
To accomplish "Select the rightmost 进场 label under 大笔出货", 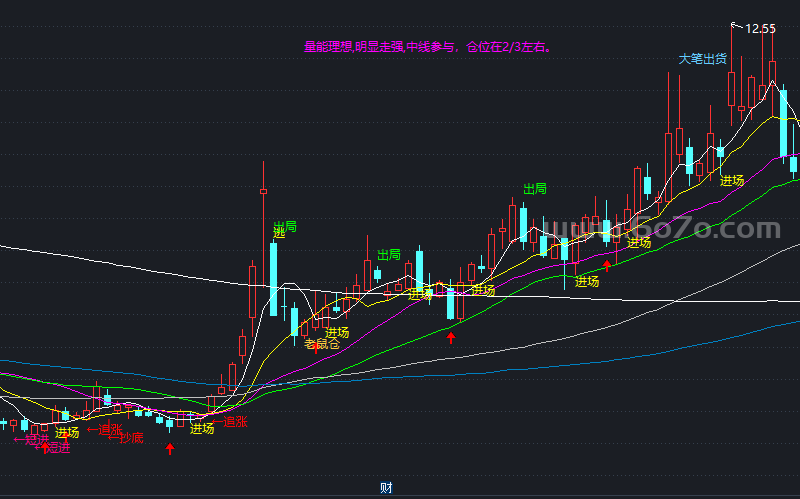I will click(732, 181).
